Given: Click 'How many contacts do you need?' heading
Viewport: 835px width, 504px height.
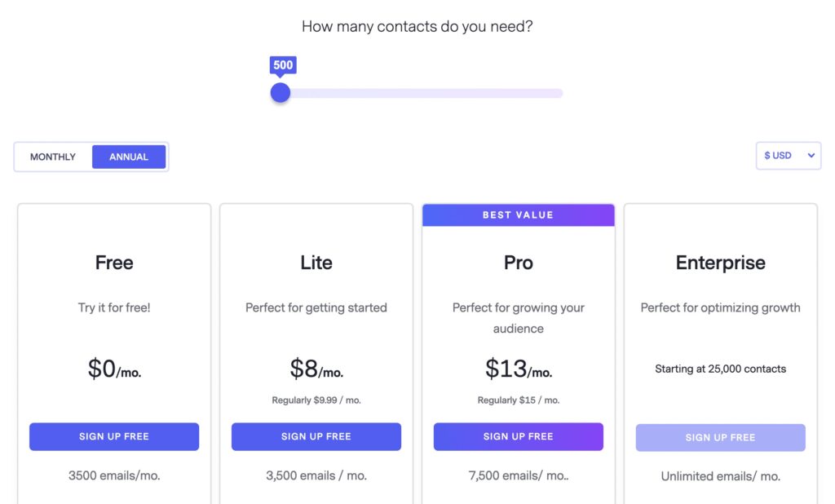Looking at the screenshot, I should pyautogui.click(x=417, y=26).
